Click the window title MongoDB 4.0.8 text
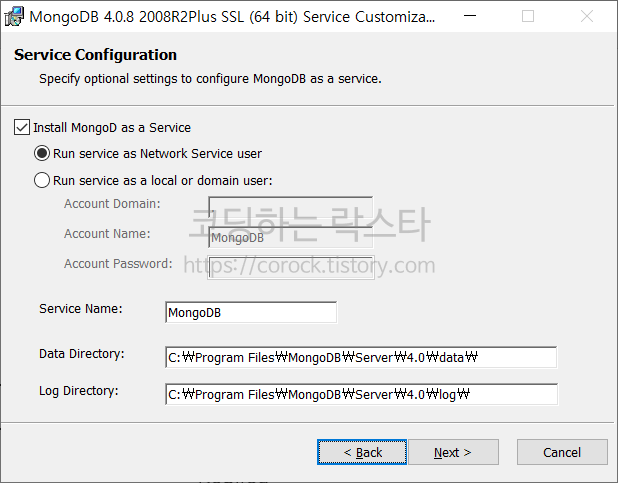The image size is (618, 483). [232, 17]
